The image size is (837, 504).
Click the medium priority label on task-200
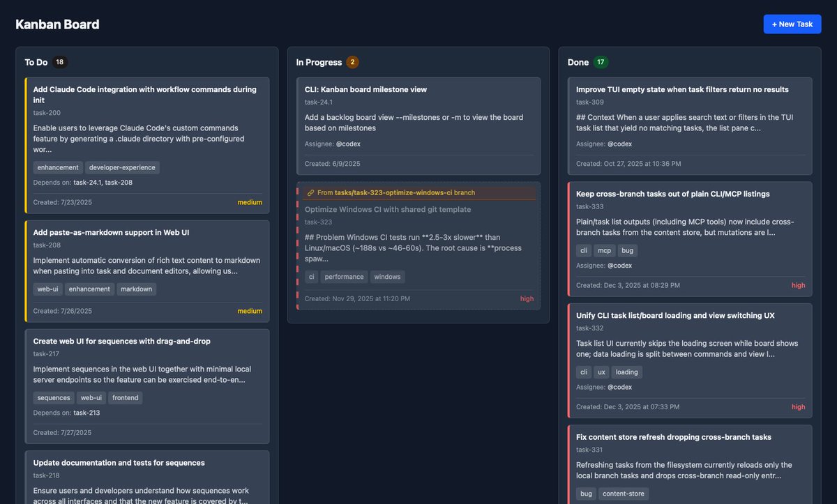click(x=250, y=202)
